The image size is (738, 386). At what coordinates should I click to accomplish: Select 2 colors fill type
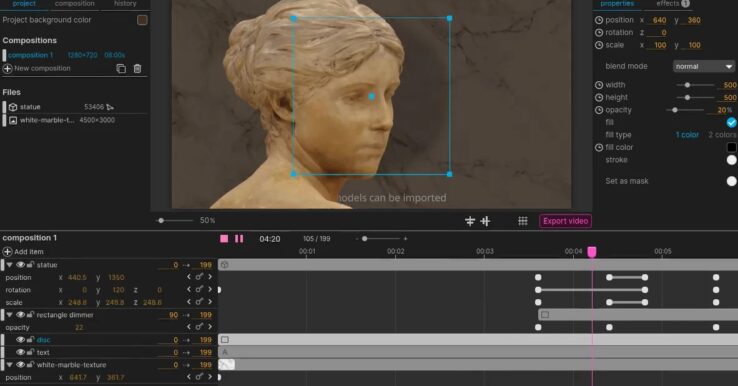point(722,135)
